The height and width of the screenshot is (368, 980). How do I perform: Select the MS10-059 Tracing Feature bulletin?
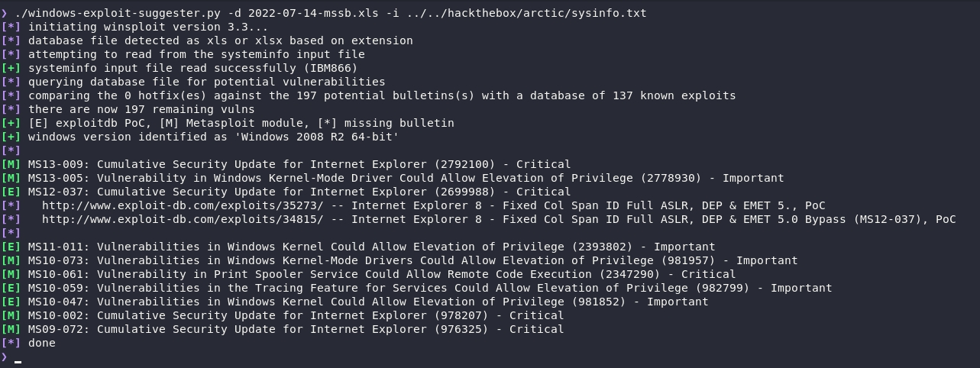(55, 288)
